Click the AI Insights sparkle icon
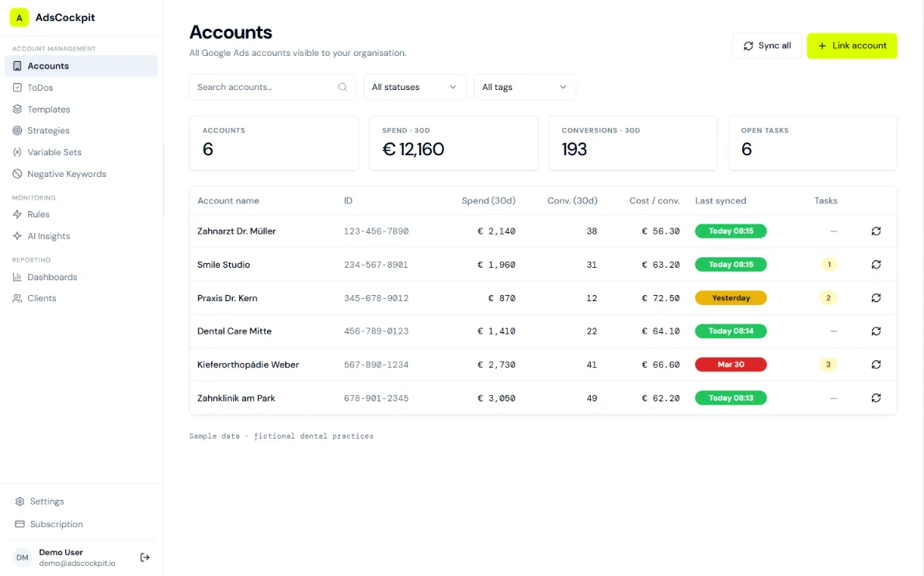This screenshot has height=576, width=924. click(17, 236)
